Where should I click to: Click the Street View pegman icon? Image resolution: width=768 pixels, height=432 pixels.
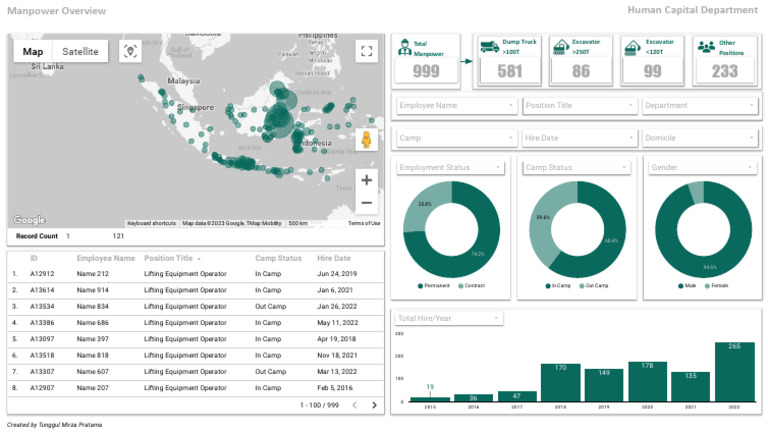[x=366, y=140]
